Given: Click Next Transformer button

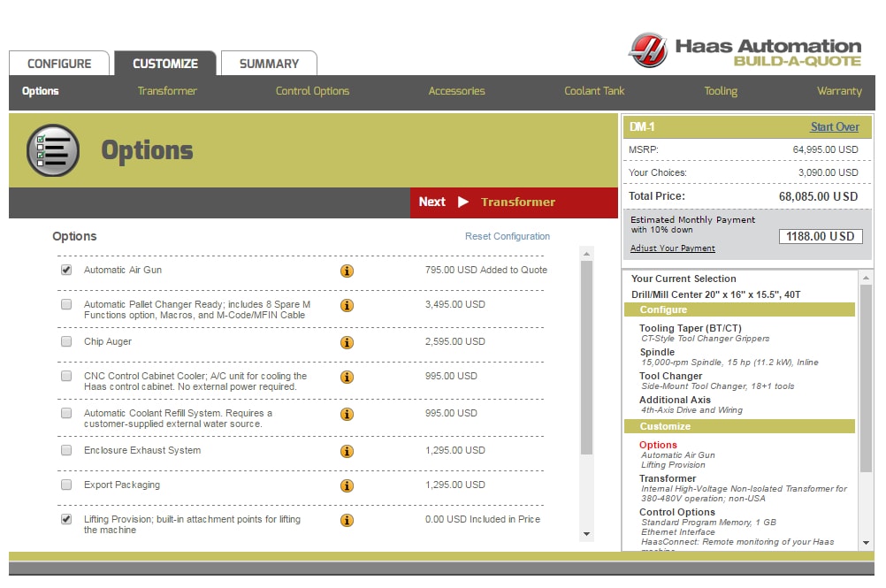Looking at the screenshot, I should pyautogui.click(x=515, y=202).
